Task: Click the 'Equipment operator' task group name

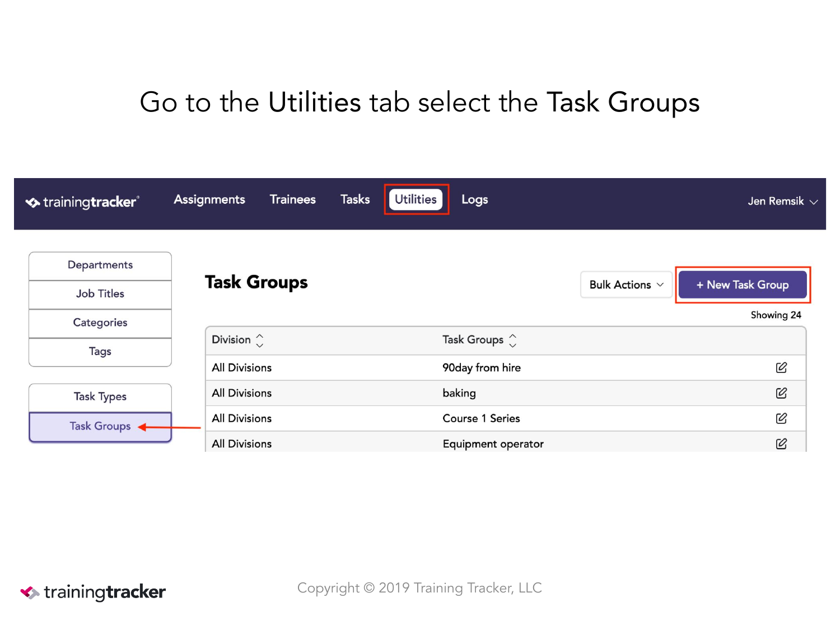Action: pos(493,444)
